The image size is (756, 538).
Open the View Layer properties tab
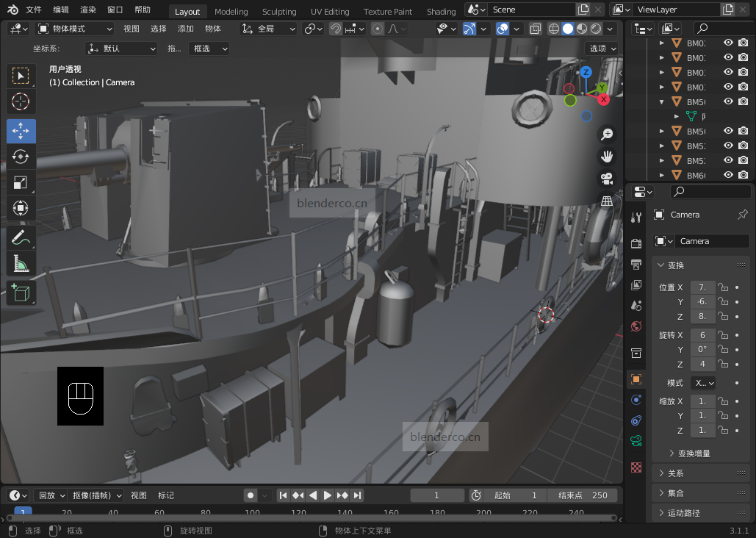point(636,284)
